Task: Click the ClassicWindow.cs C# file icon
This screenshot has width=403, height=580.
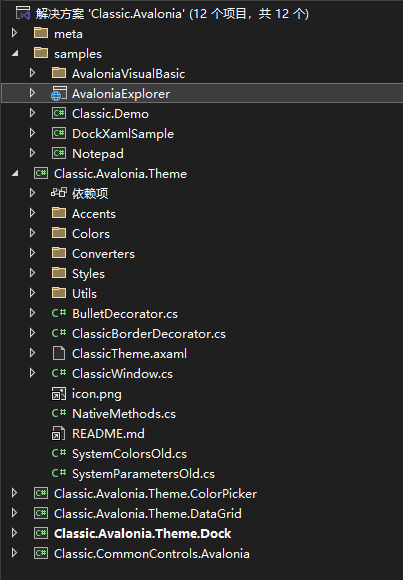Action: coord(59,373)
